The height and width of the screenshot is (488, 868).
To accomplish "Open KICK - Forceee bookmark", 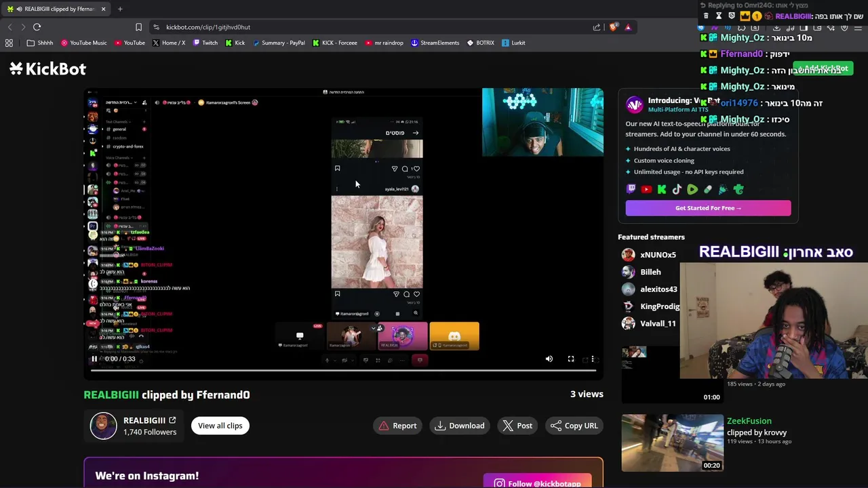I will [x=335, y=43].
